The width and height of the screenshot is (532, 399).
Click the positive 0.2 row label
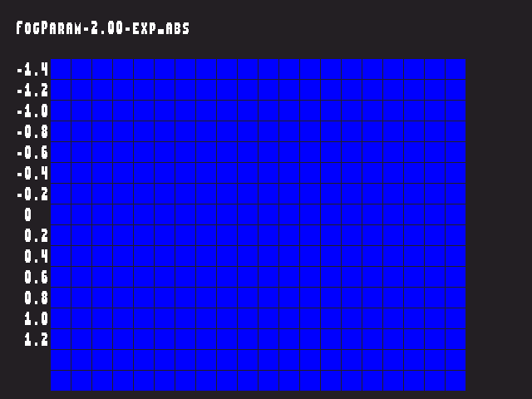click(37, 235)
